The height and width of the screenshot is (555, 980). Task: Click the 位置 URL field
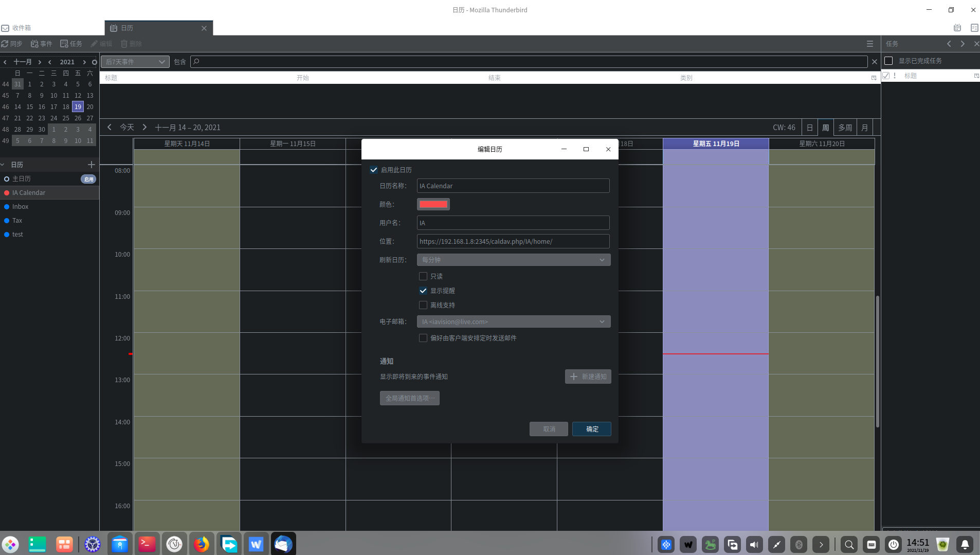tap(513, 241)
